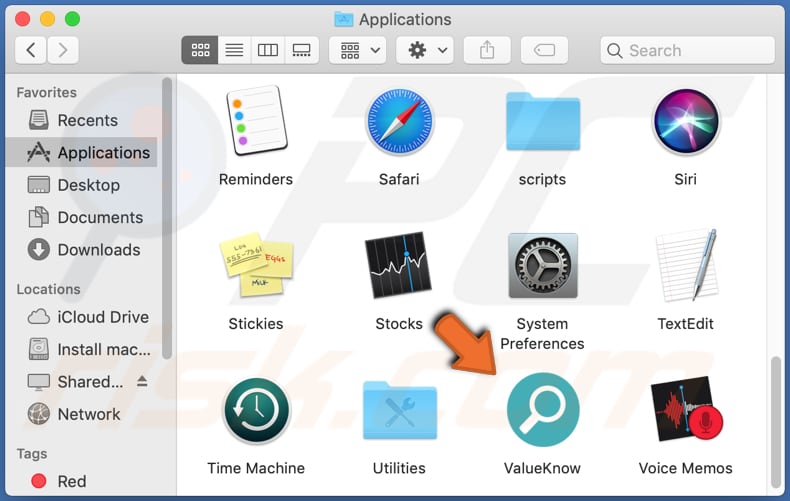This screenshot has height=501, width=790.
Task: Click the yellow minimize window button
Action: (47, 19)
